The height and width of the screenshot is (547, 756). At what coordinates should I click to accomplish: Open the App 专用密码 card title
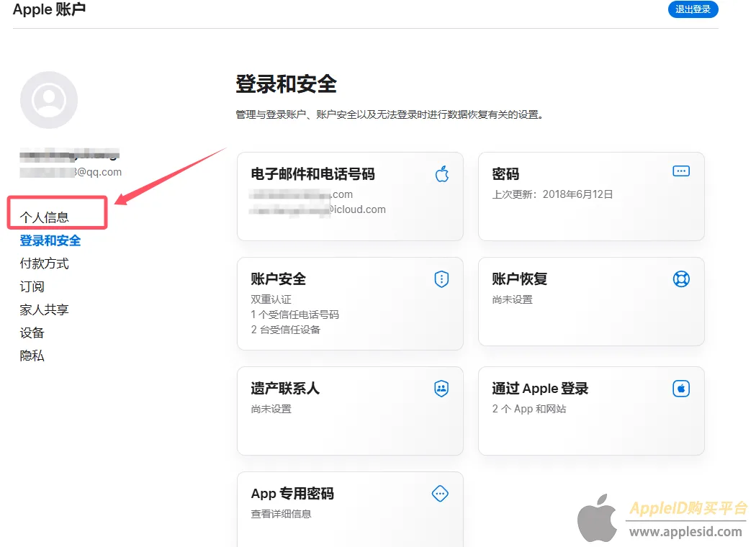click(x=292, y=494)
